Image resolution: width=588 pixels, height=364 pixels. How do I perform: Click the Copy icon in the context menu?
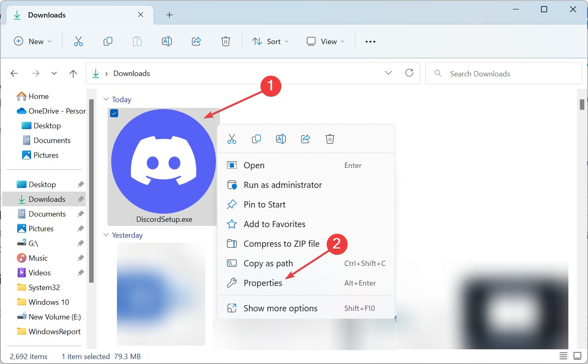pyautogui.click(x=256, y=139)
